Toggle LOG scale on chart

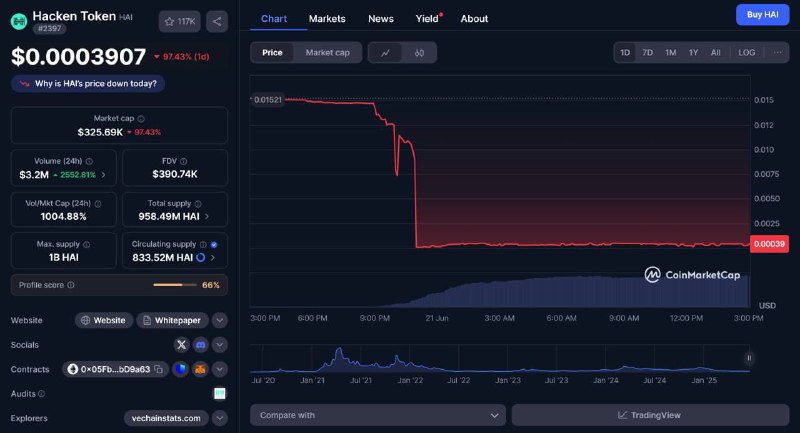(746, 53)
